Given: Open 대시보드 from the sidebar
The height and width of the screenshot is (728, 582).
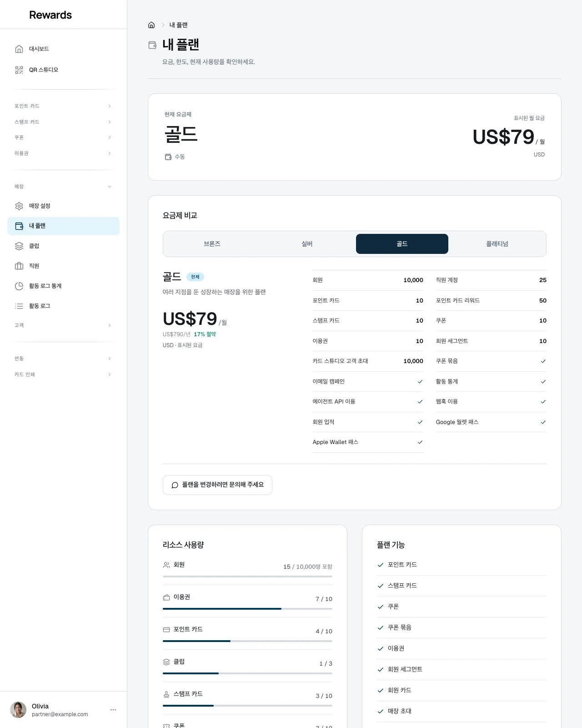Looking at the screenshot, I should coord(63,49).
